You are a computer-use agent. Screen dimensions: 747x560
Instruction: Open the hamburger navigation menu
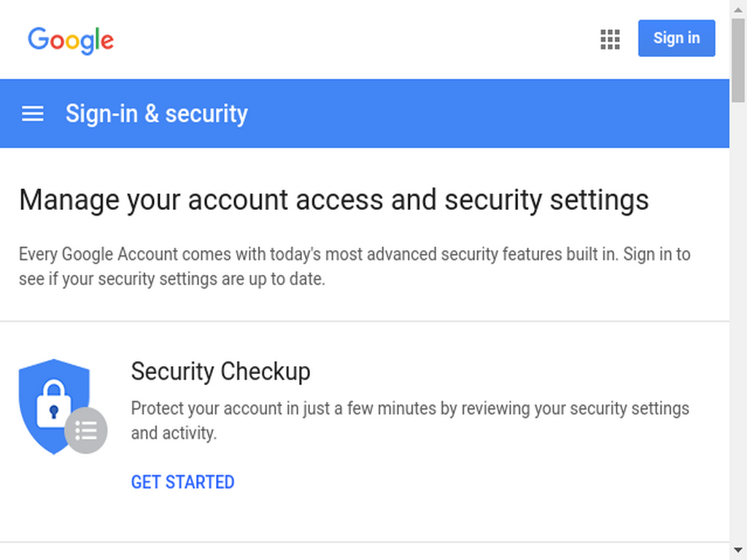pyautogui.click(x=32, y=114)
